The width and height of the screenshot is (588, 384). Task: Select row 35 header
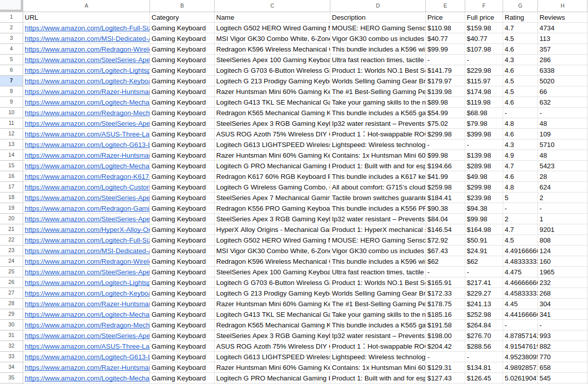point(11,378)
